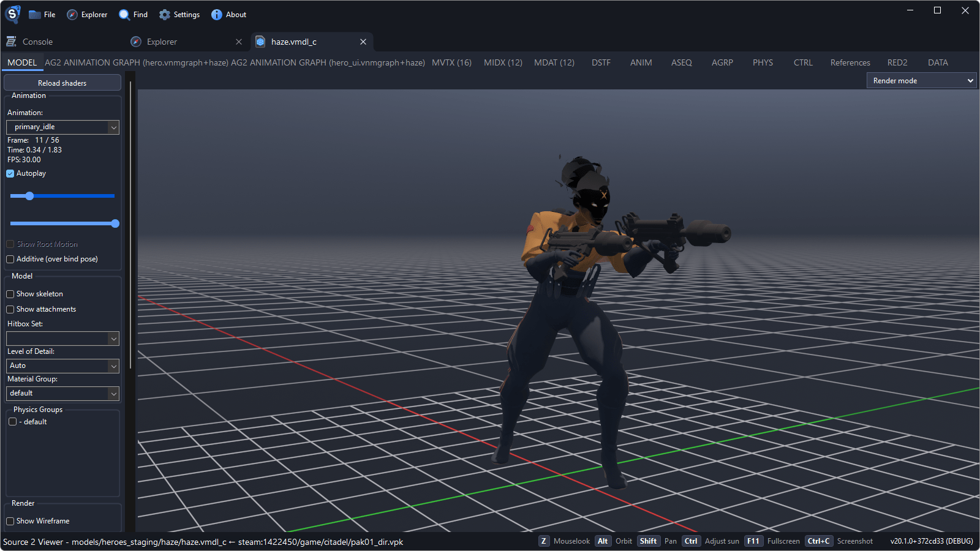Screen dimensions: 980x551
Task: Open the File menu
Action: pos(42,15)
